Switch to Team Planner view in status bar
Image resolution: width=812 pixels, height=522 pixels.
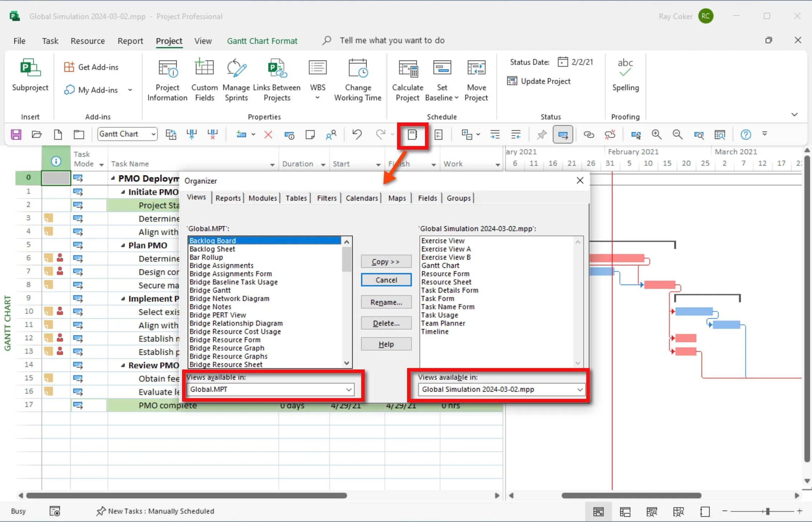pos(651,512)
